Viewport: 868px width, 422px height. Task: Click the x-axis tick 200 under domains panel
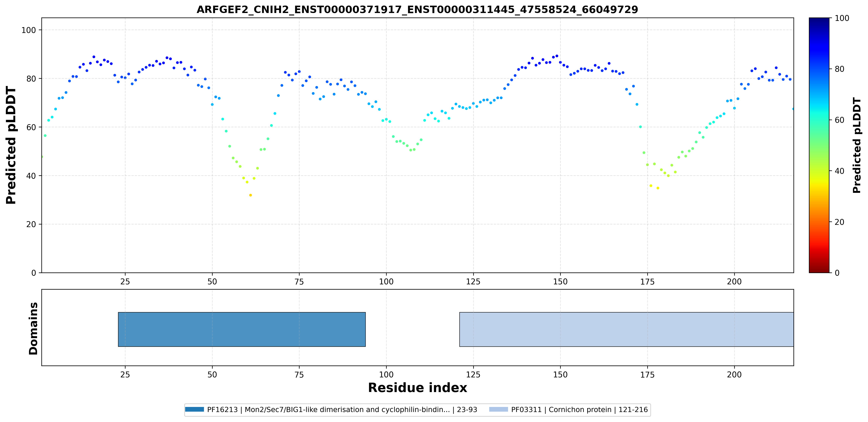pos(734,374)
